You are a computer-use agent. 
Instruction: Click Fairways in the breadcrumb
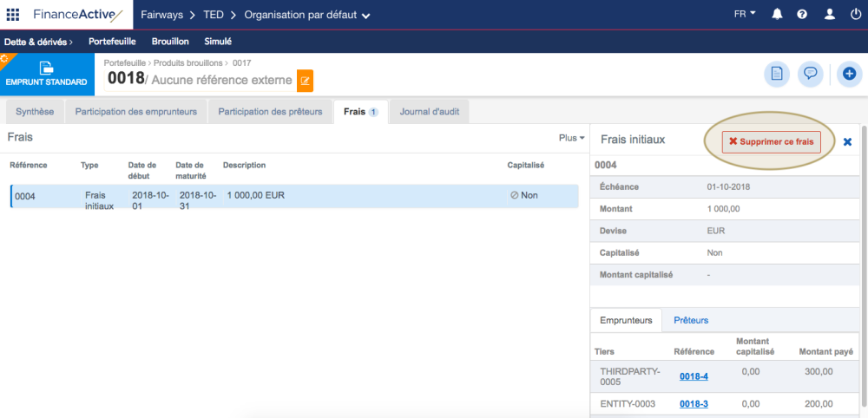click(x=161, y=15)
